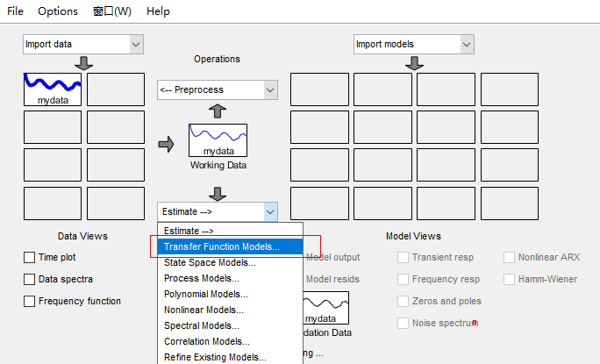This screenshot has height=364, width=600.
Task: Click the arrow below Import models dropdown
Action: pyautogui.click(x=415, y=64)
